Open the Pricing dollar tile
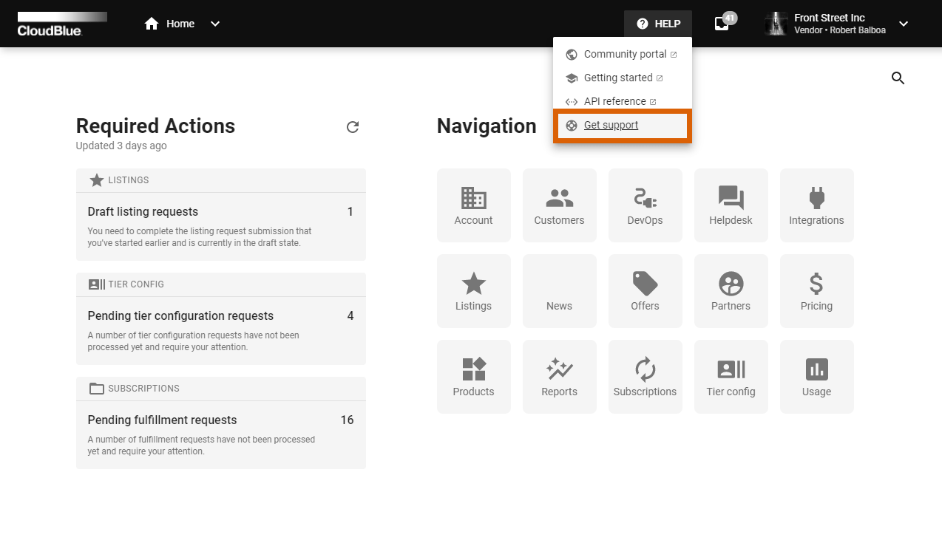 click(x=816, y=291)
